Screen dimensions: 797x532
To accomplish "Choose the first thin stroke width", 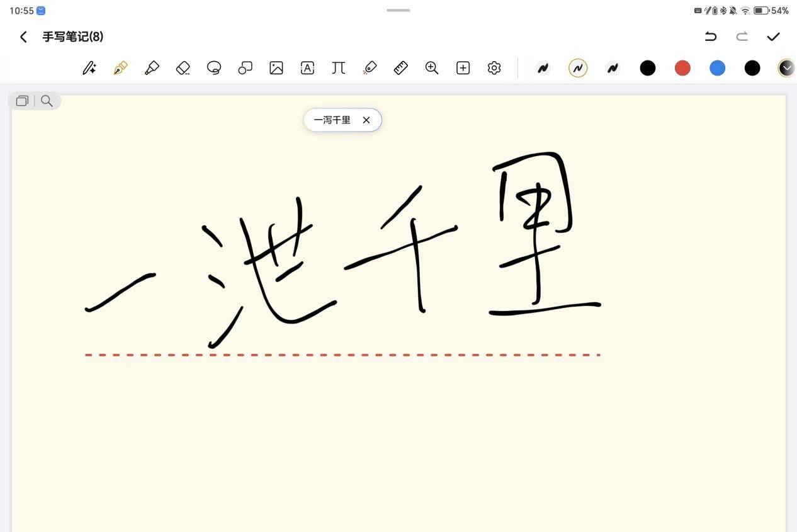I will (543, 68).
